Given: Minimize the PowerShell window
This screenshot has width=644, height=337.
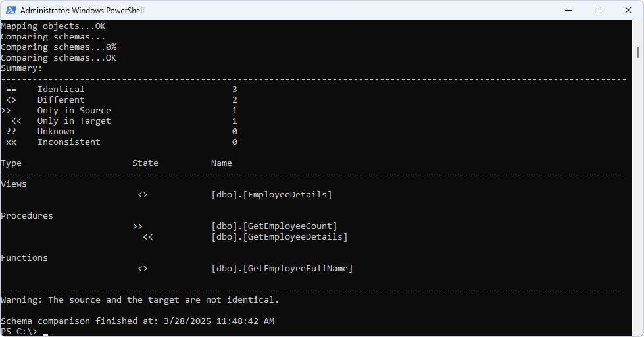Looking at the screenshot, I should click(568, 11).
